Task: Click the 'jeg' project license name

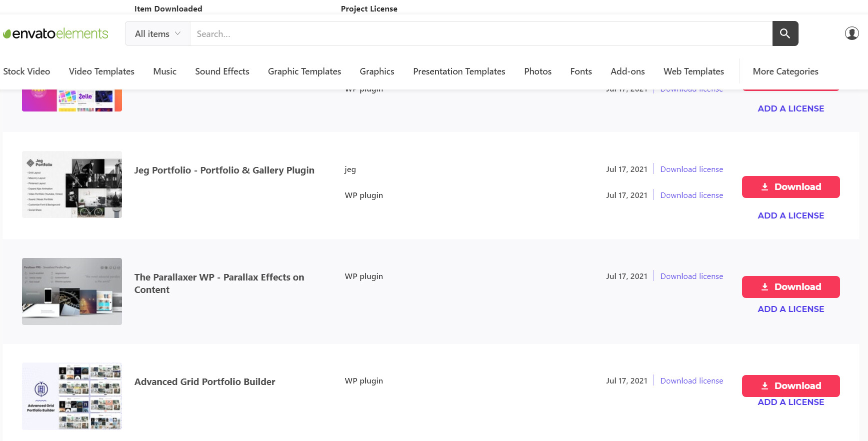Action: click(x=350, y=169)
